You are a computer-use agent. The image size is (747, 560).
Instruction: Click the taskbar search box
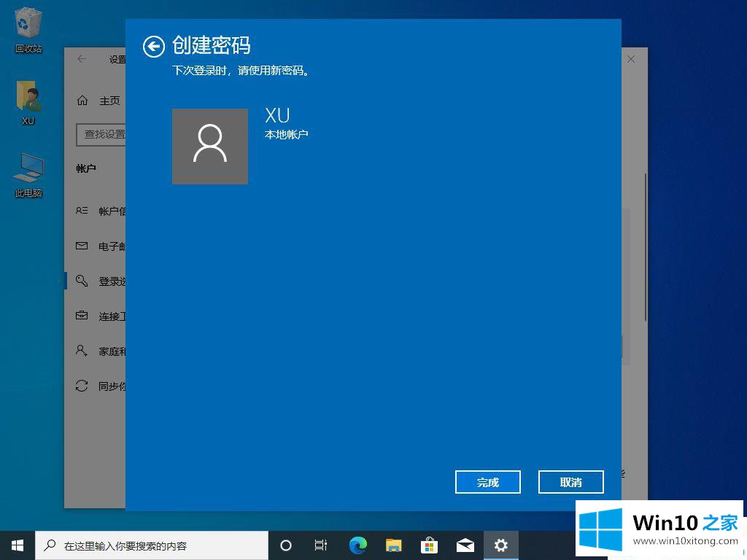(152, 545)
